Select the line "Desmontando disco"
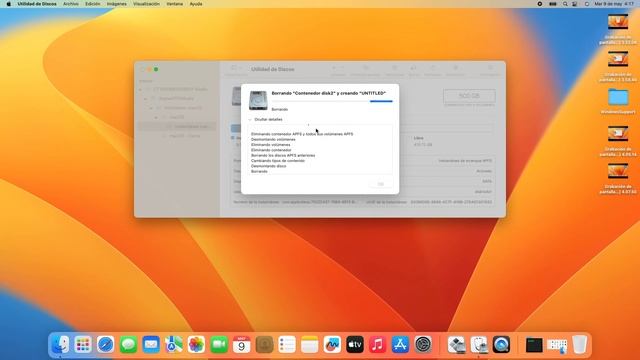This screenshot has height=360, width=640. tap(269, 166)
